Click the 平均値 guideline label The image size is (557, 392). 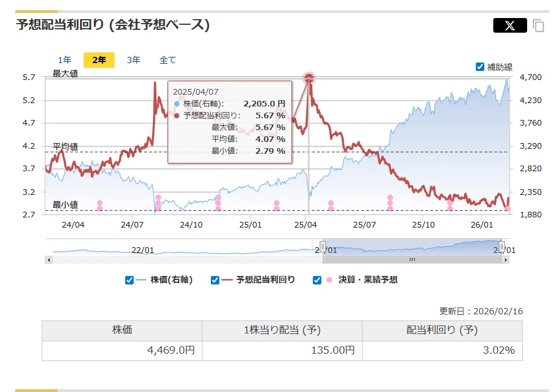click(65, 146)
